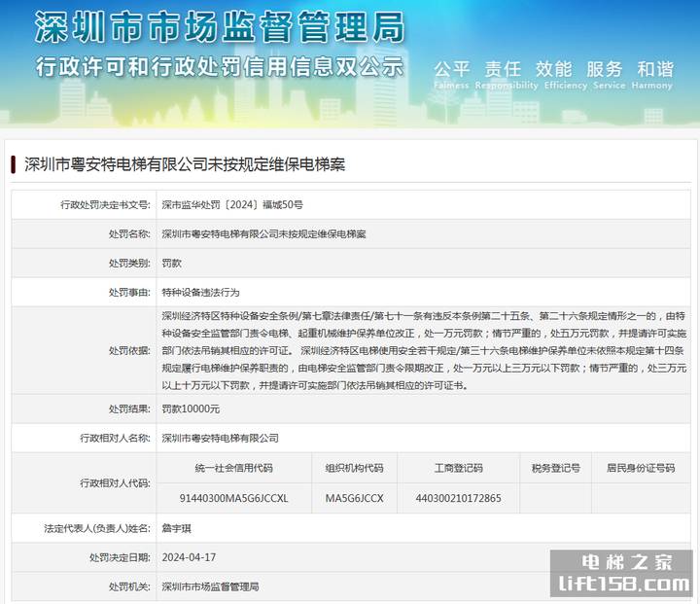The width and height of the screenshot is (700, 604).
Task: Click the slogan word 效能 Efficiency
Action: (x=565, y=75)
